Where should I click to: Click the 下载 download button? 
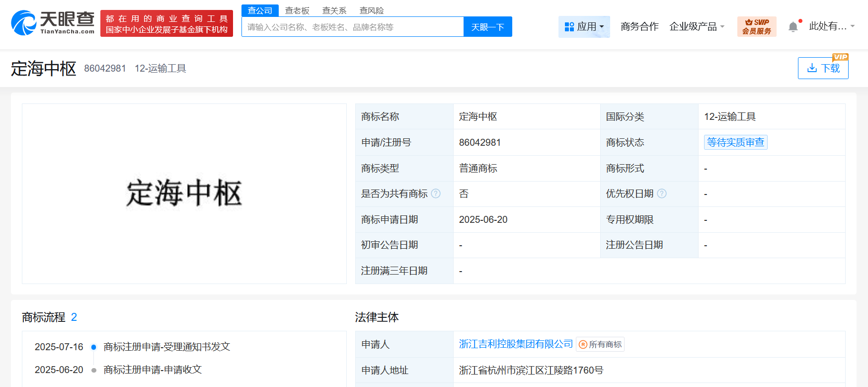(x=823, y=68)
